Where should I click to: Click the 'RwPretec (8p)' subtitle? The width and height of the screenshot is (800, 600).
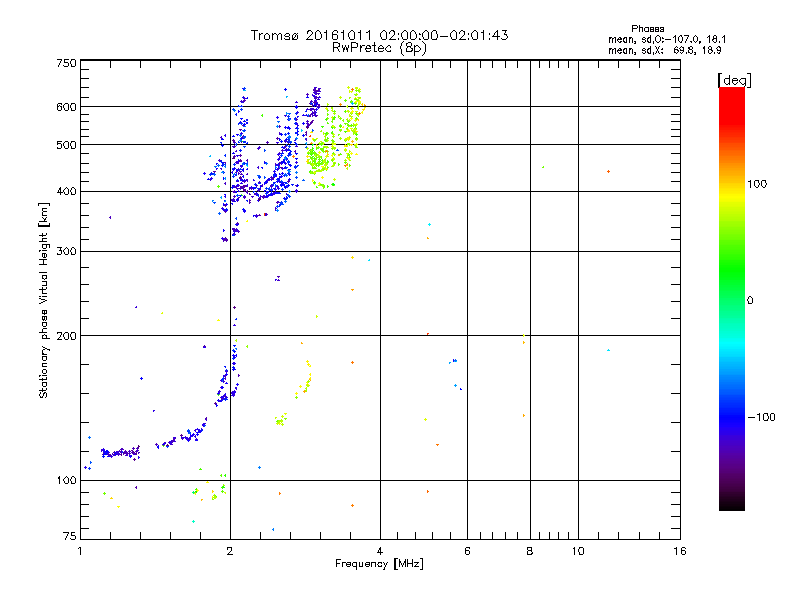pos(379,48)
